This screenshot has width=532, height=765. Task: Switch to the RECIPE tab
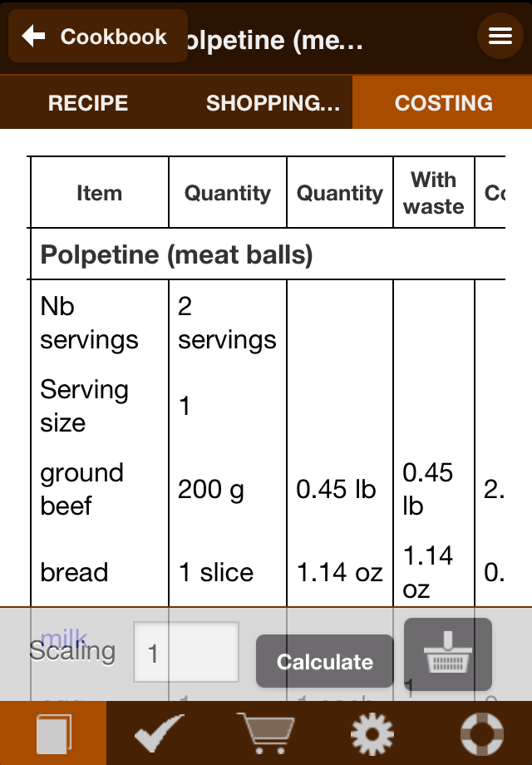click(88, 102)
